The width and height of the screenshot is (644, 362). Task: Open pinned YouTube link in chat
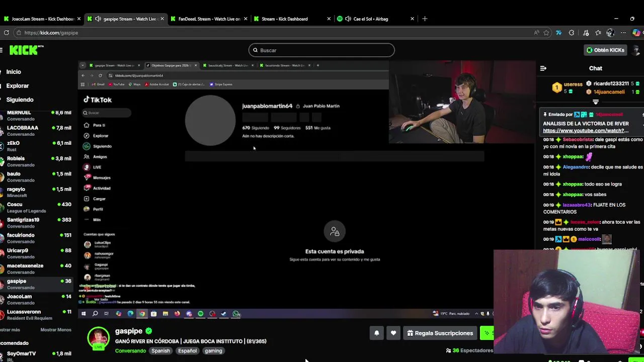(x=586, y=131)
